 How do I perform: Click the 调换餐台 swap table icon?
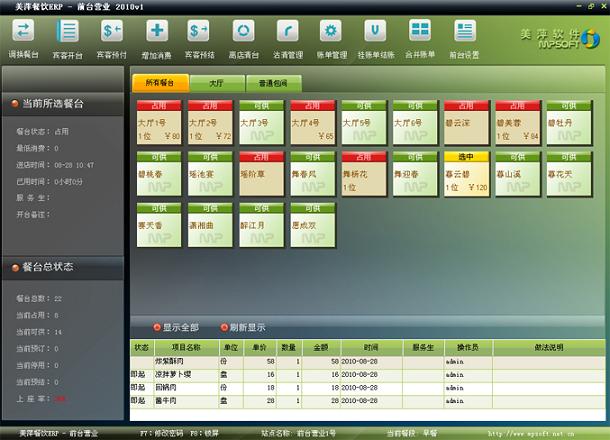22,32
